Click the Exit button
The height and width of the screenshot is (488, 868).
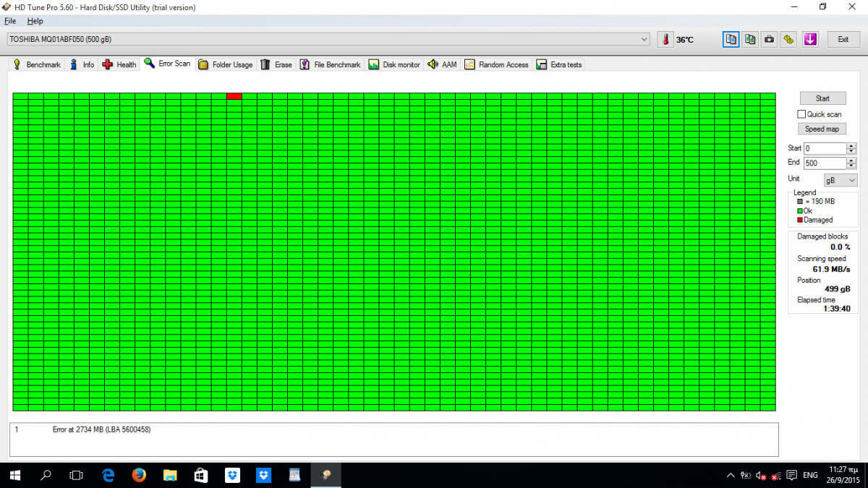point(843,39)
